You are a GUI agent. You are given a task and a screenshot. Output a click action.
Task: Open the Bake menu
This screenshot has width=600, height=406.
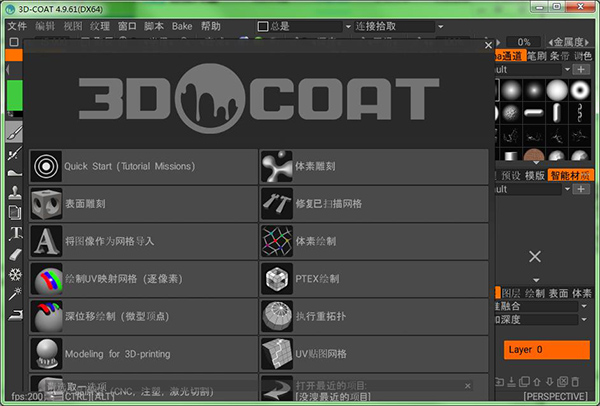pos(182,26)
